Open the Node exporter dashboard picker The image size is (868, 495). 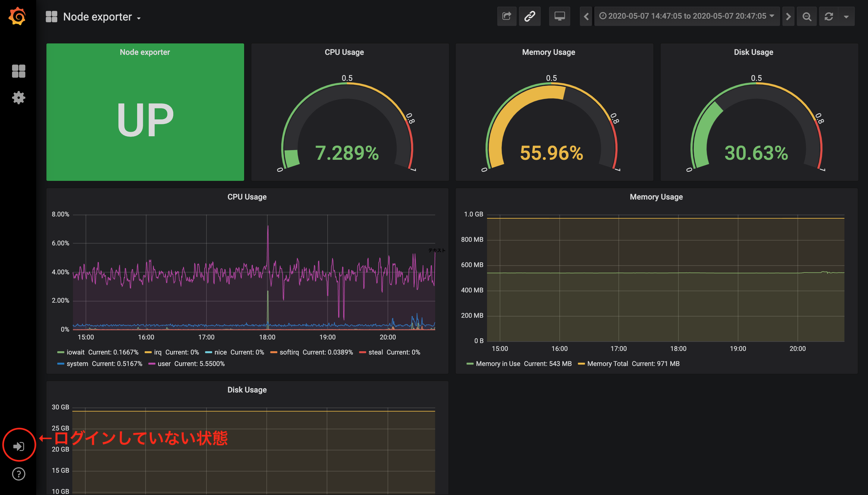[102, 17]
